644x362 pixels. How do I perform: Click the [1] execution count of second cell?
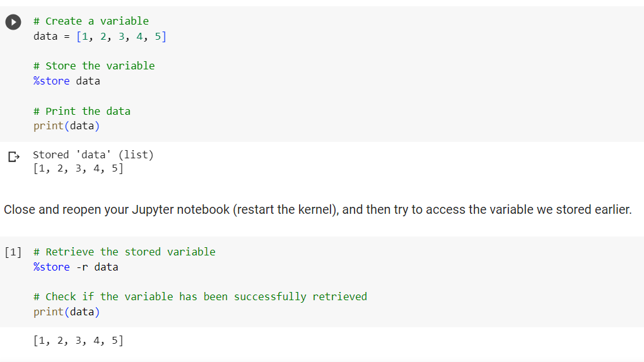12,252
